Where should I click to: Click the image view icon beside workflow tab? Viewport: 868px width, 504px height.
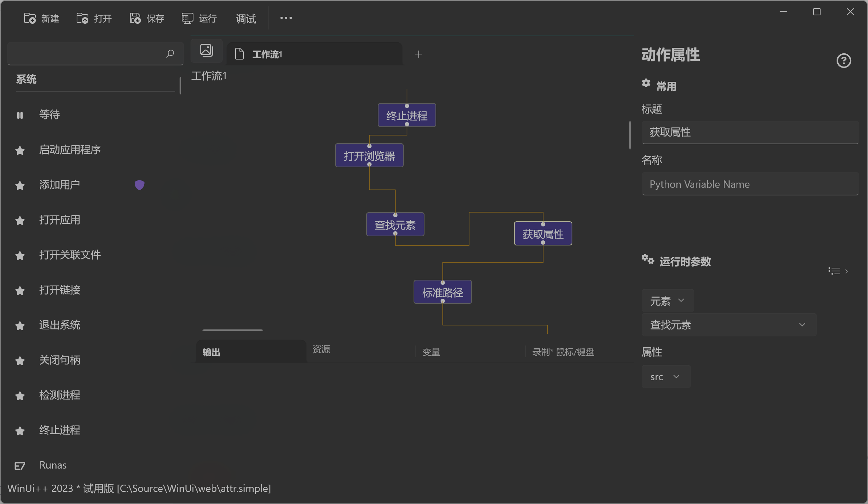click(x=207, y=50)
